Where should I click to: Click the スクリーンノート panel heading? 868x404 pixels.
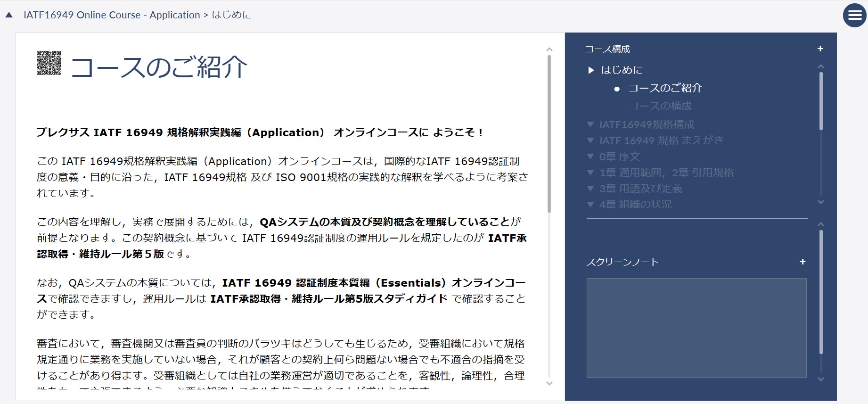click(622, 262)
